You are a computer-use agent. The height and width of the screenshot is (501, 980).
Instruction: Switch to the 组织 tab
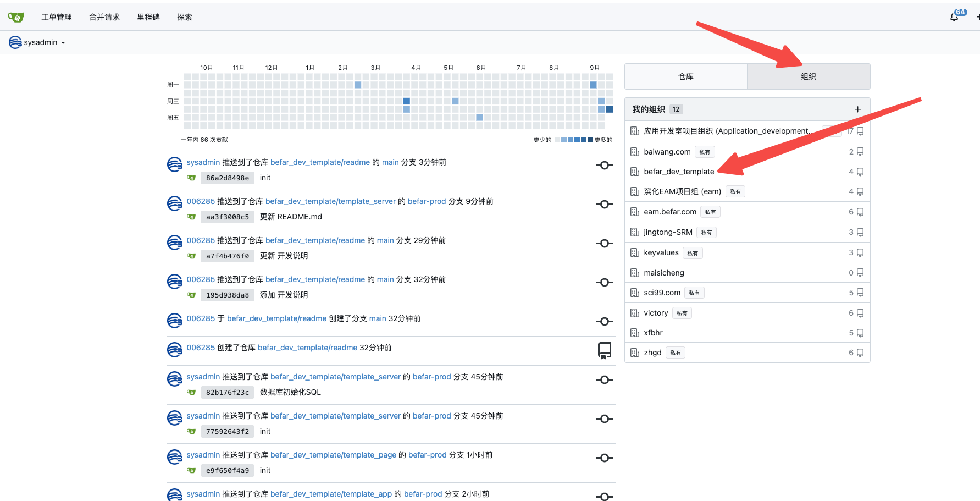click(x=809, y=76)
